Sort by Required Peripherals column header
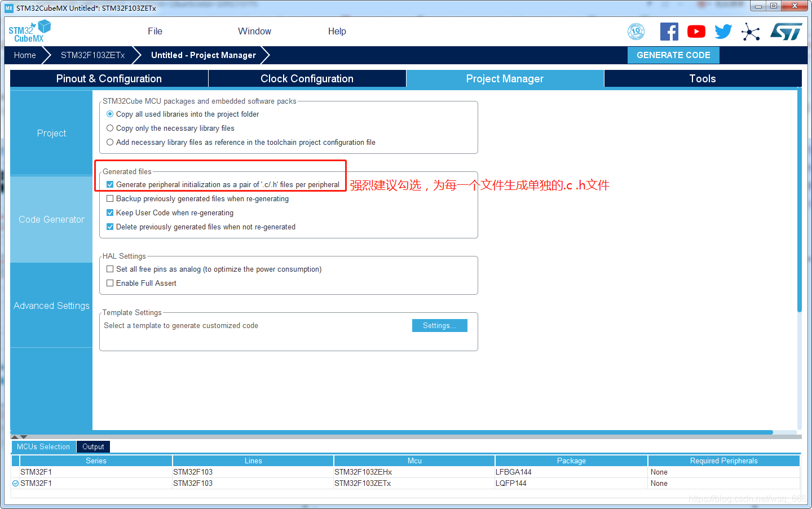This screenshot has height=509, width=812. 724,461
